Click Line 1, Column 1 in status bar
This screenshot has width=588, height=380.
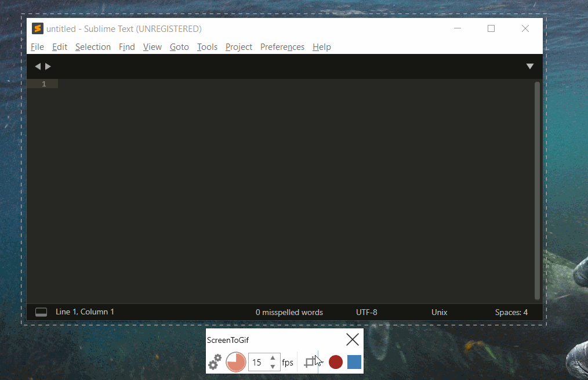click(x=85, y=312)
